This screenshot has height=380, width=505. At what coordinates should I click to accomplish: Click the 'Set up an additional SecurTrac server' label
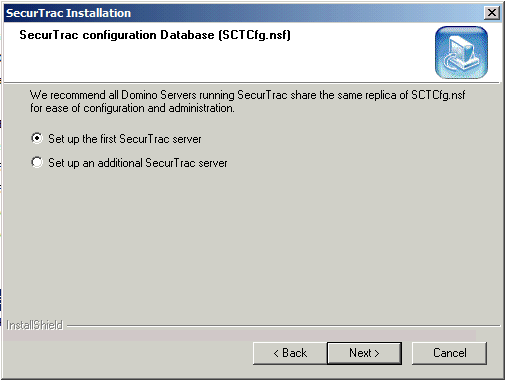[x=138, y=163]
